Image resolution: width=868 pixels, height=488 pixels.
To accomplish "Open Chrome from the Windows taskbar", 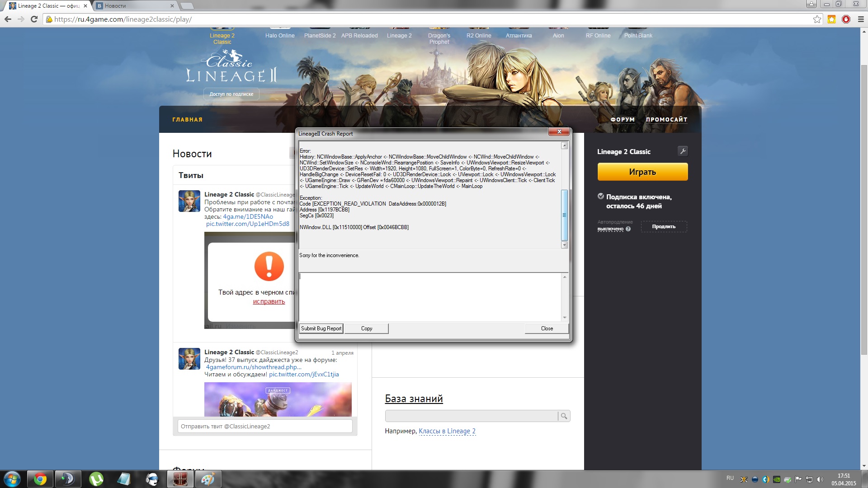I will point(40,479).
